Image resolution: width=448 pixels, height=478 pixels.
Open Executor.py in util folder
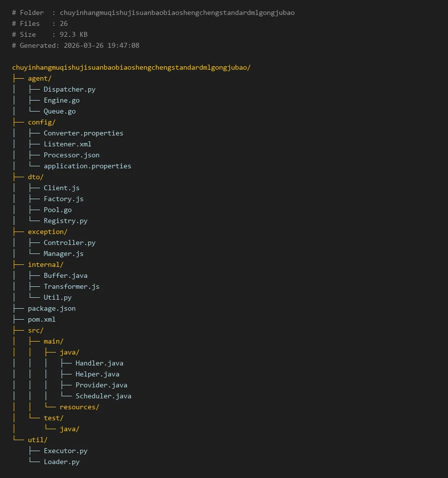(65, 451)
